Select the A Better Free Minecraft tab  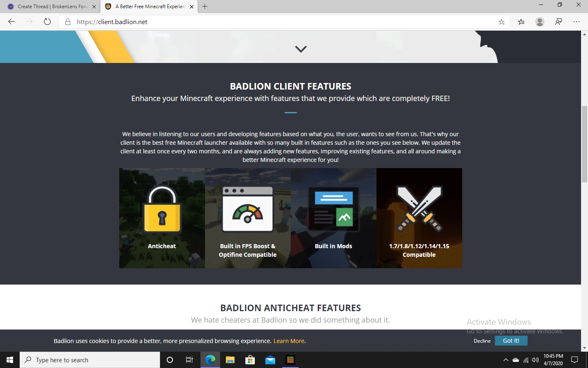tap(149, 7)
